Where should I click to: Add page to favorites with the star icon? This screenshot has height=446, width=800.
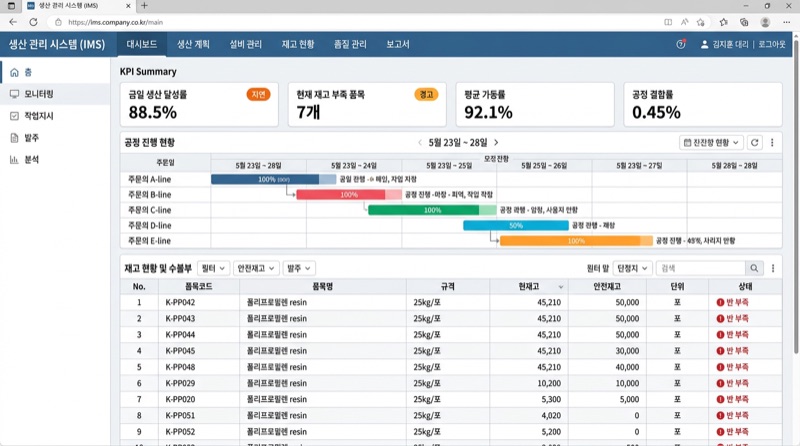(x=701, y=22)
